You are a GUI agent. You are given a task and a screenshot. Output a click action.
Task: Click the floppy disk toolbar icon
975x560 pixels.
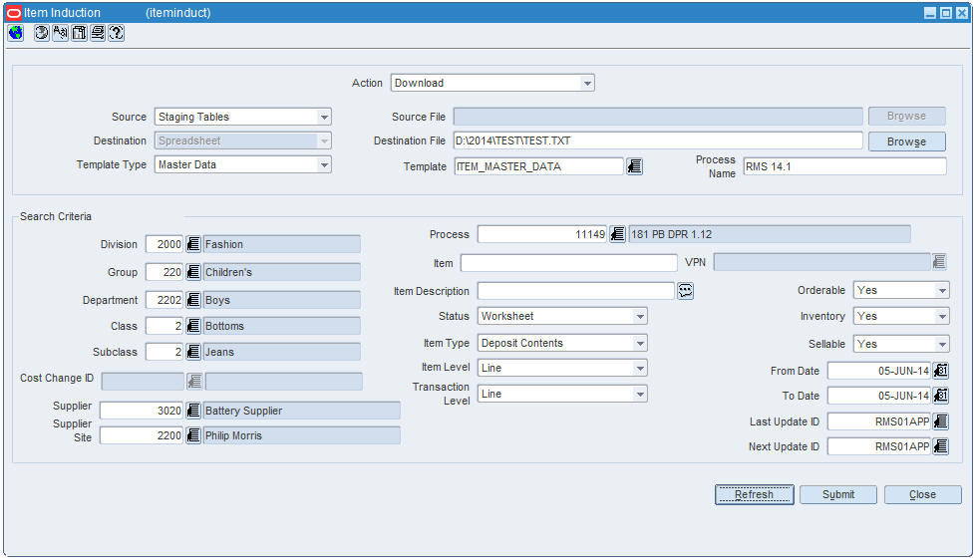point(79,33)
